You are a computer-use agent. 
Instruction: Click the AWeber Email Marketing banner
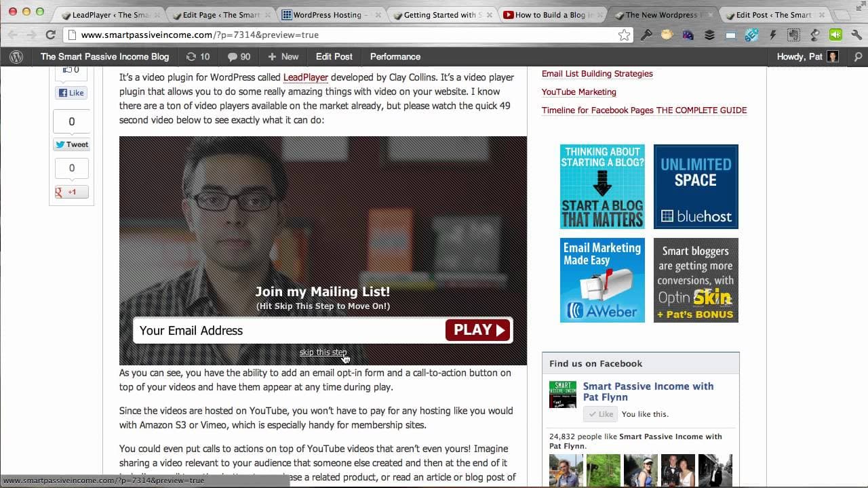[x=602, y=280]
